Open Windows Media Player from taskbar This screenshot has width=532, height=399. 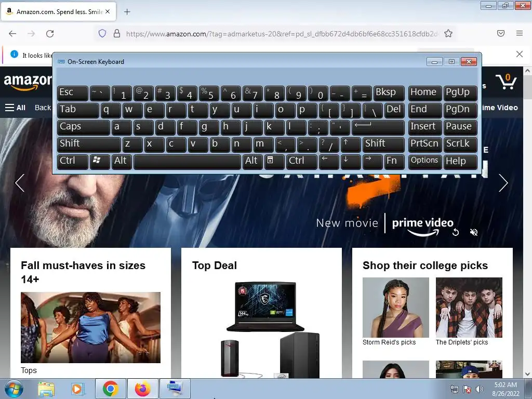[x=77, y=389]
